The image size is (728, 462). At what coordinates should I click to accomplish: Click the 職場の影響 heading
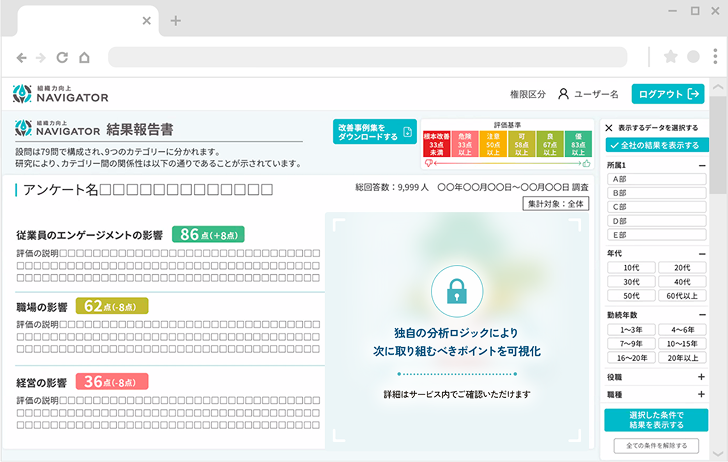pyautogui.click(x=42, y=307)
